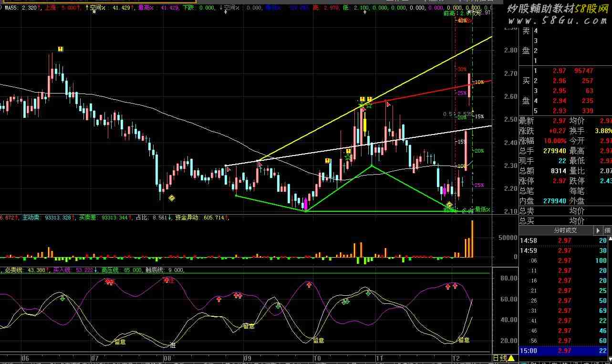Open tick detail with the 细 button
The height and width of the screenshot is (364, 612).
[607, 230]
